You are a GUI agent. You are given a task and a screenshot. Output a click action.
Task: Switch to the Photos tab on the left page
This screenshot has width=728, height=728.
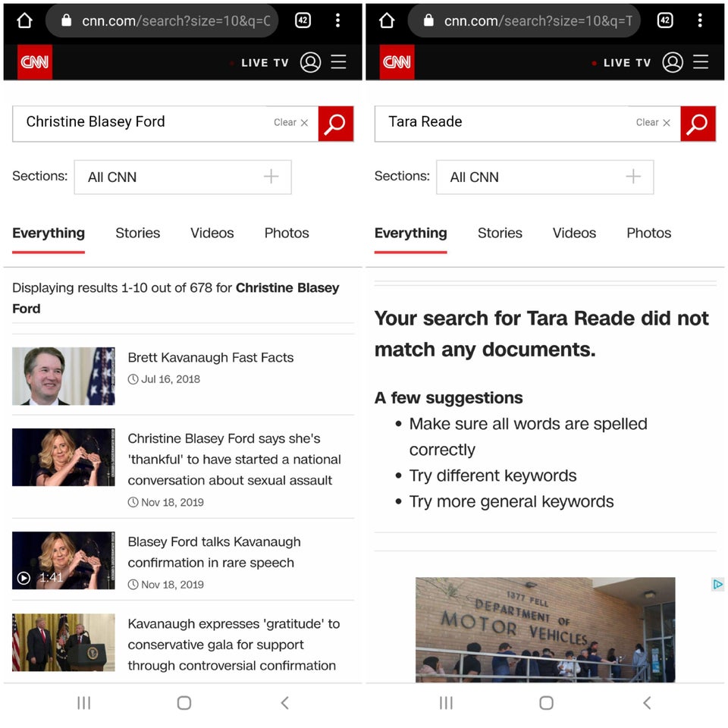tap(287, 233)
